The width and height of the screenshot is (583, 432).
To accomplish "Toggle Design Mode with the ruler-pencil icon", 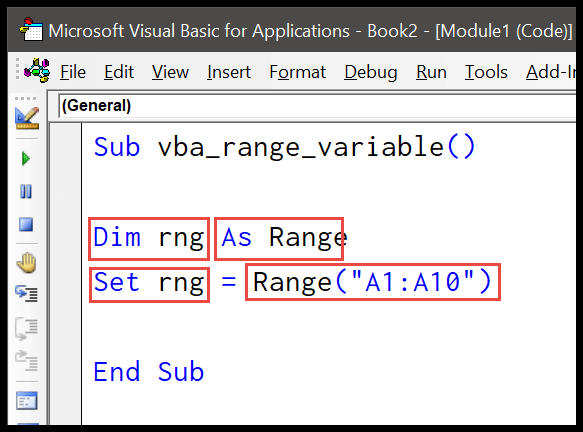I will click(x=27, y=118).
